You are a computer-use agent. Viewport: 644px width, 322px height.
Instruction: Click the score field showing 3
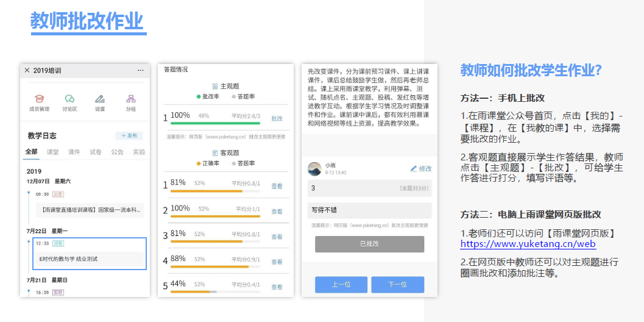point(370,188)
